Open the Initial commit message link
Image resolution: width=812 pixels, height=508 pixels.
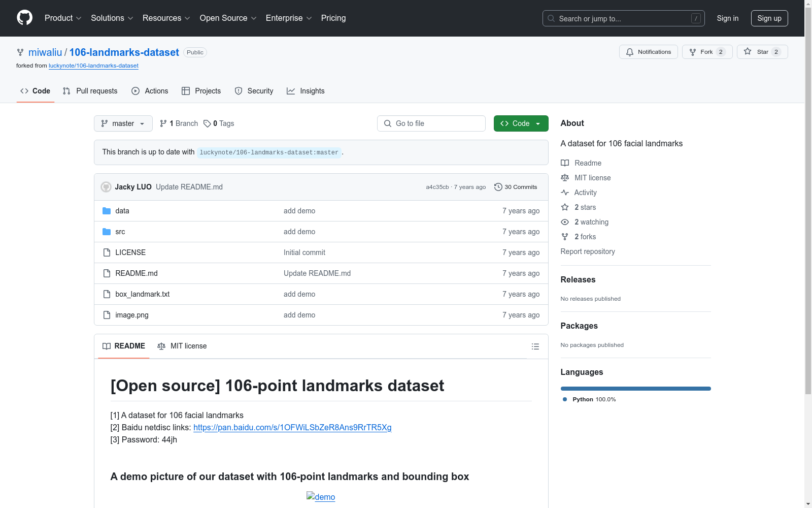coord(304,252)
